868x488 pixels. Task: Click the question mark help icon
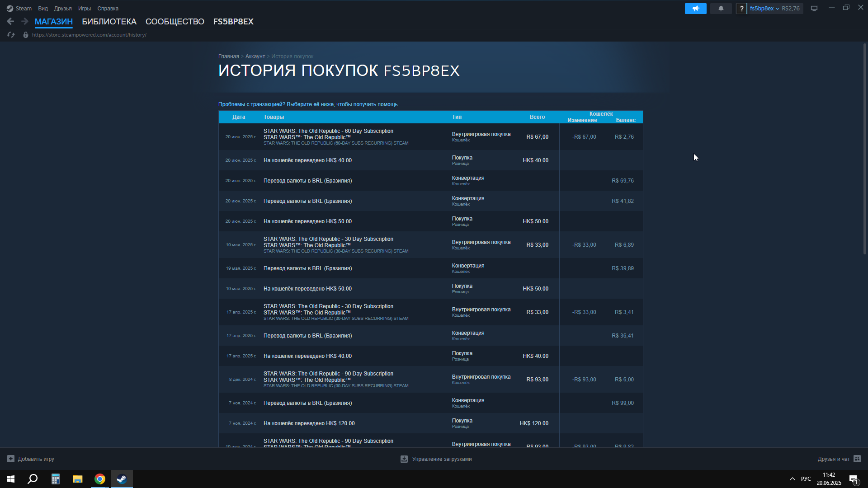pyautogui.click(x=741, y=9)
